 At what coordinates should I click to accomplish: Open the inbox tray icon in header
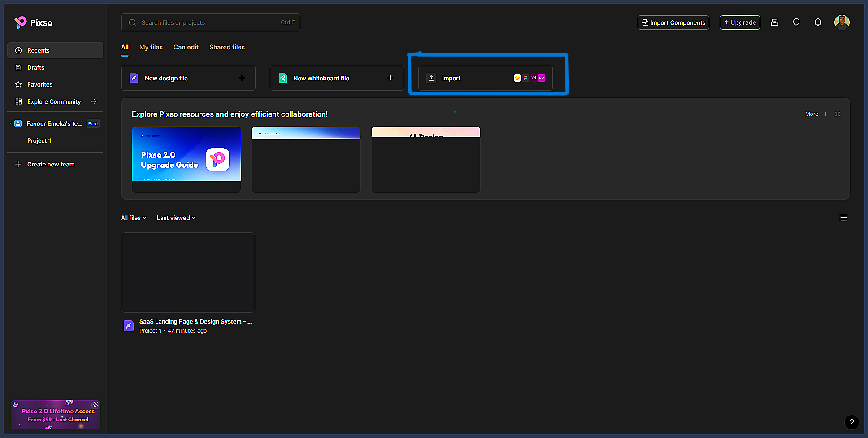coord(775,22)
